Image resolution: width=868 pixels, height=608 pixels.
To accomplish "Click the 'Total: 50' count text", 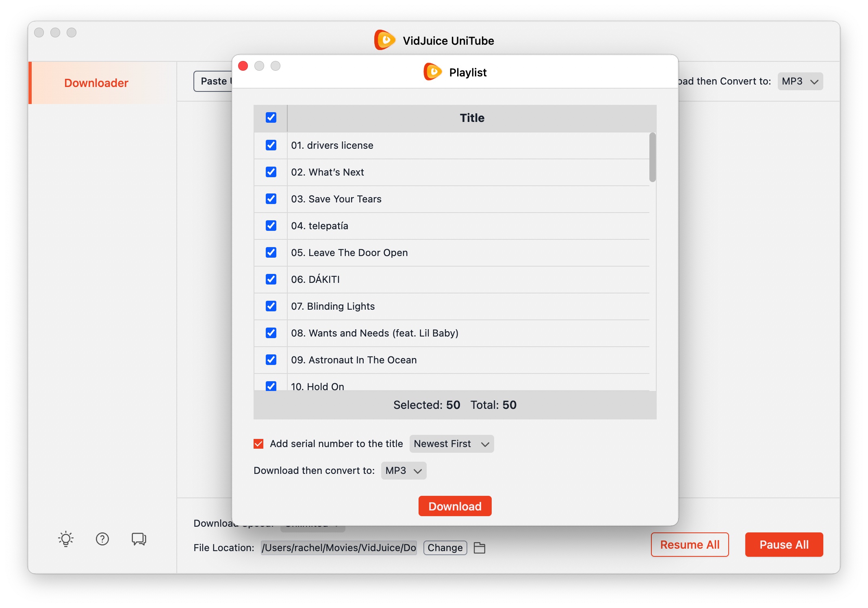I will [493, 405].
